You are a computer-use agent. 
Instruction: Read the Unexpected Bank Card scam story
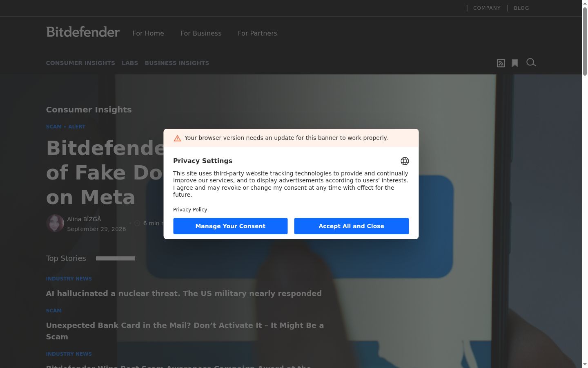tap(185, 331)
